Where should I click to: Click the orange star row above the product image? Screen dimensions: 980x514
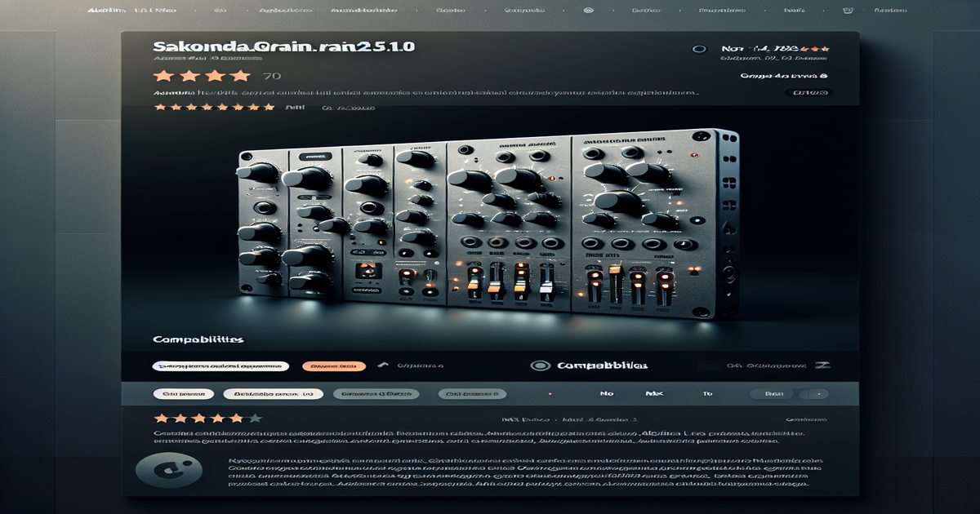coord(214,107)
